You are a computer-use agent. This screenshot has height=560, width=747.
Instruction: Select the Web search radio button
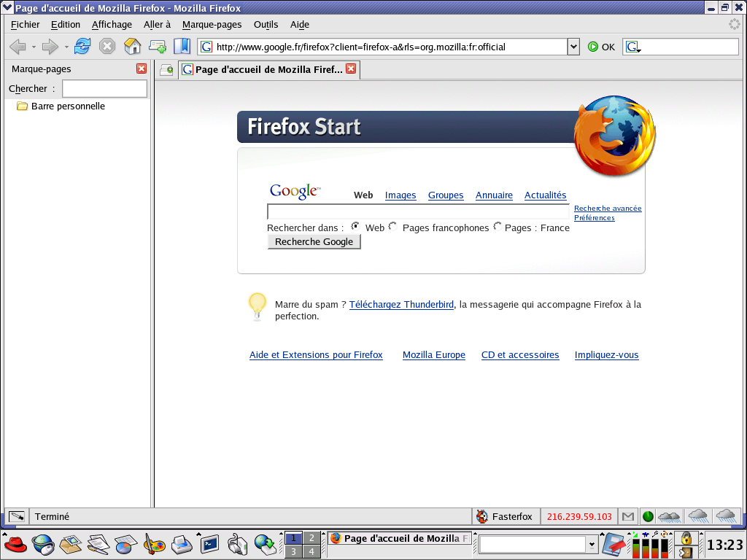pyautogui.click(x=356, y=227)
